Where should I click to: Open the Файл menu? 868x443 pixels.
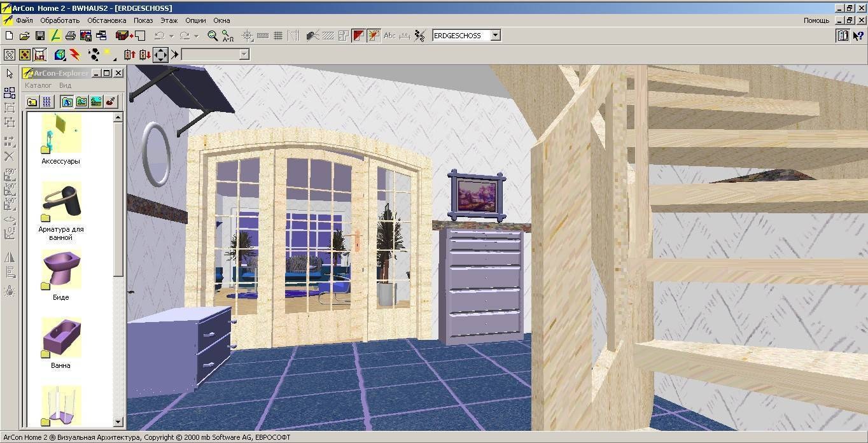(x=24, y=20)
